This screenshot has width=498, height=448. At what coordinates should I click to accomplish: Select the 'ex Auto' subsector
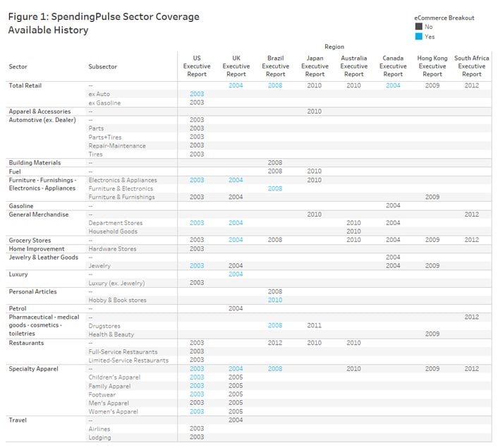tap(99, 94)
